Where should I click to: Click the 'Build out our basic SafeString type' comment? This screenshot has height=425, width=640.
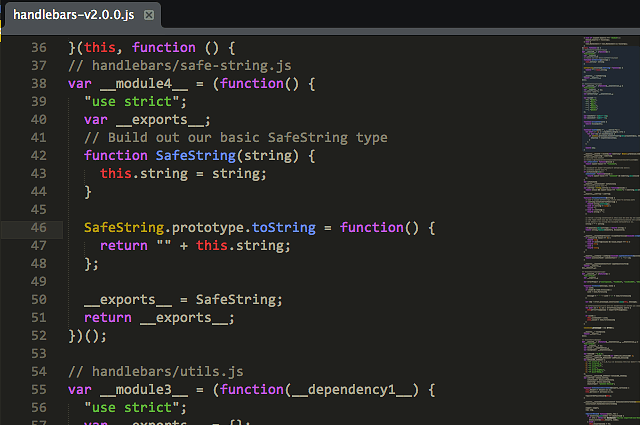point(236,138)
